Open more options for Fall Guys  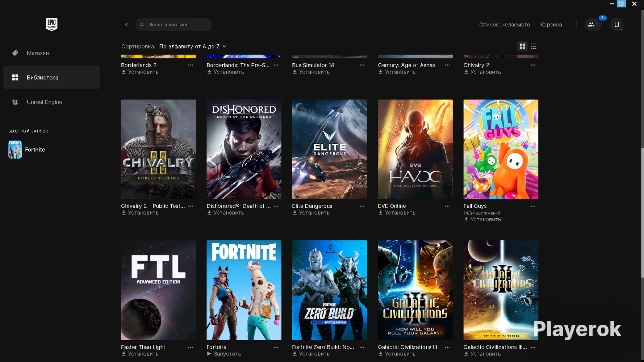(533, 206)
